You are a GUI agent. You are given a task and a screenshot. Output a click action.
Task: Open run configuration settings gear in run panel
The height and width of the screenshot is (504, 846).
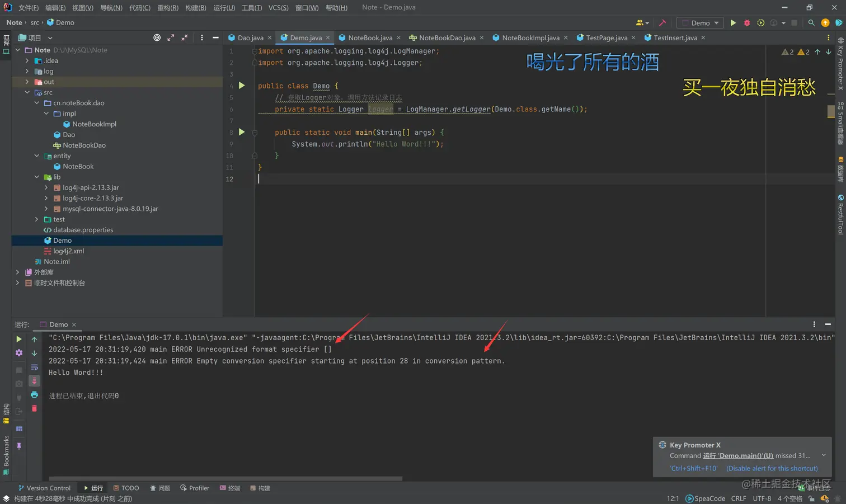click(x=19, y=353)
